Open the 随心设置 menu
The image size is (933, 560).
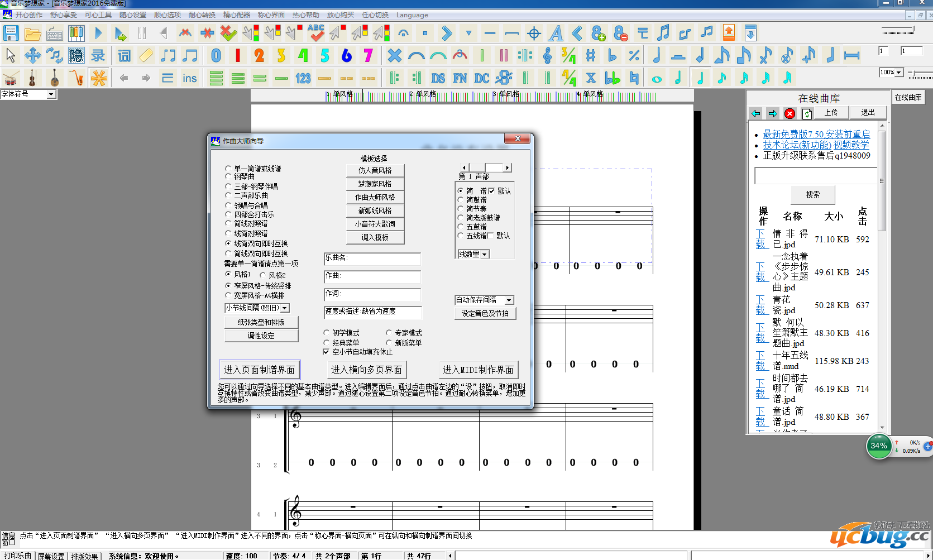[x=132, y=15]
